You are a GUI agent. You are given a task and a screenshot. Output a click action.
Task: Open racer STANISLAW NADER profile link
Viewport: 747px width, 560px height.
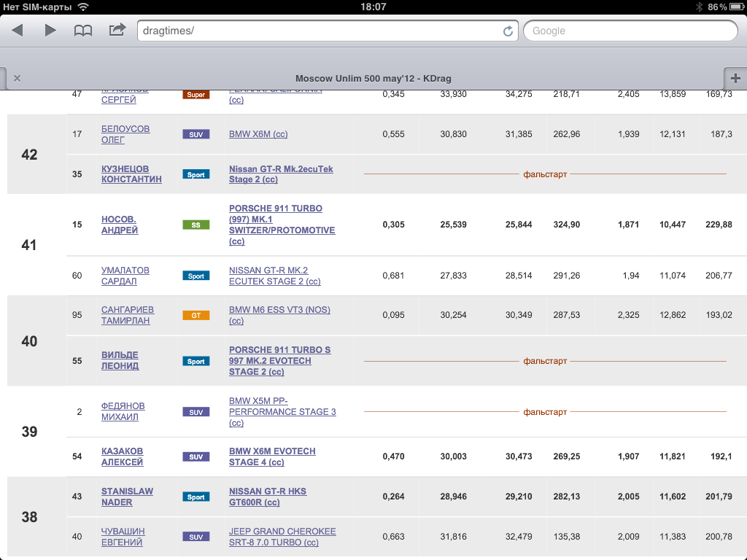127,496
